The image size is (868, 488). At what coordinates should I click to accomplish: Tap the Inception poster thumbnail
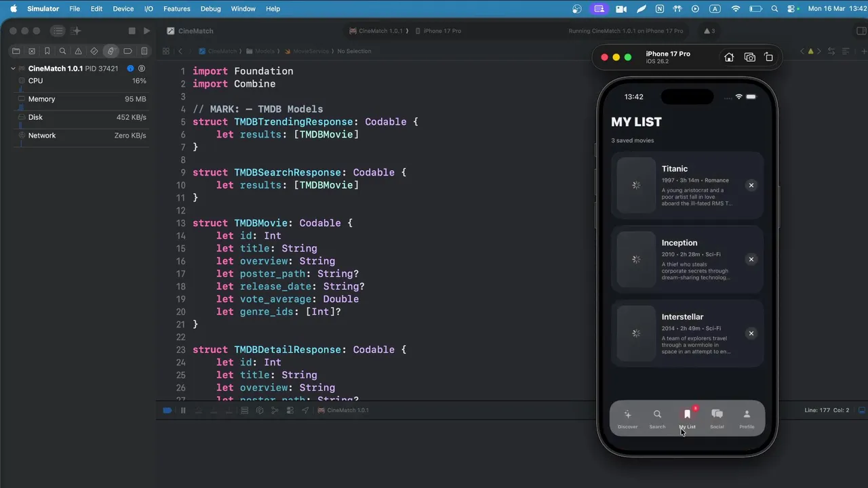point(636,259)
